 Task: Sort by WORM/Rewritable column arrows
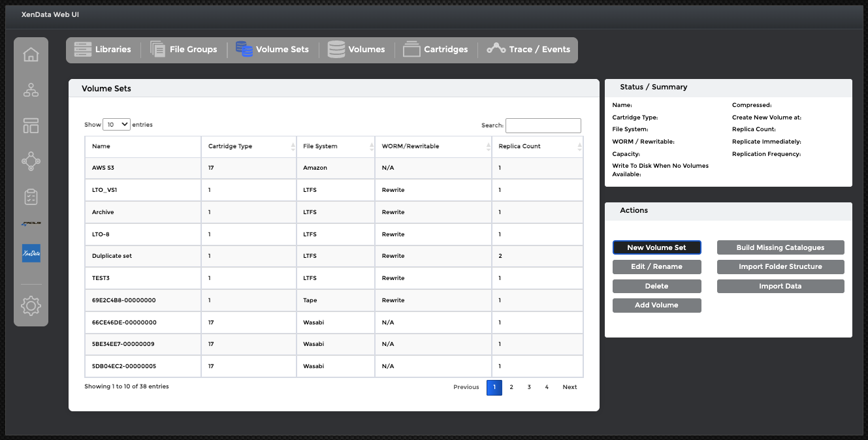click(x=488, y=147)
